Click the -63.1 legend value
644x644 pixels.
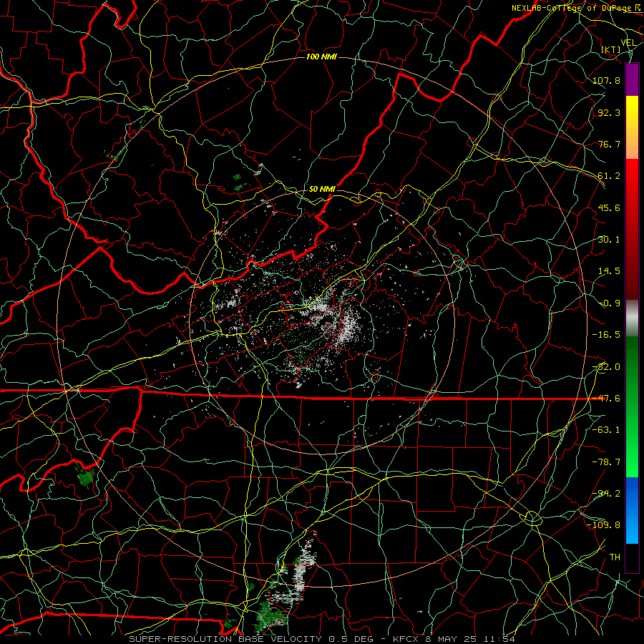click(606, 430)
